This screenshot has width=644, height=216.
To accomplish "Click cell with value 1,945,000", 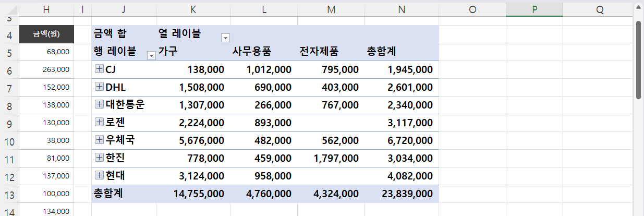I will point(402,69).
